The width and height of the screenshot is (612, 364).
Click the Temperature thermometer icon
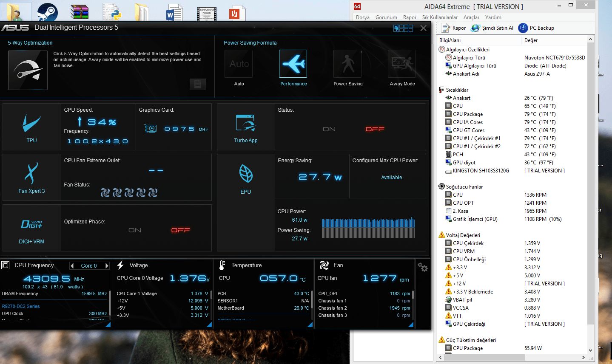pyautogui.click(x=222, y=265)
